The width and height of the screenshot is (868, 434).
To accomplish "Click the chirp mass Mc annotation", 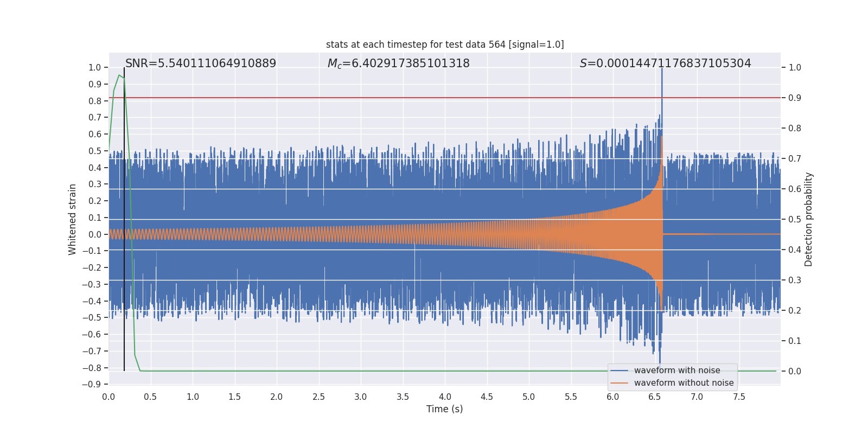I will click(398, 63).
